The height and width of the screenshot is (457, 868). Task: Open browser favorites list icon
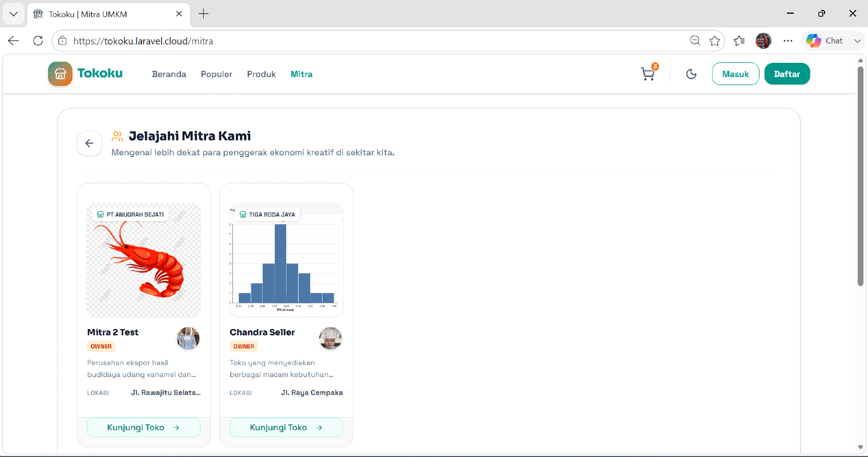[739, 41]
